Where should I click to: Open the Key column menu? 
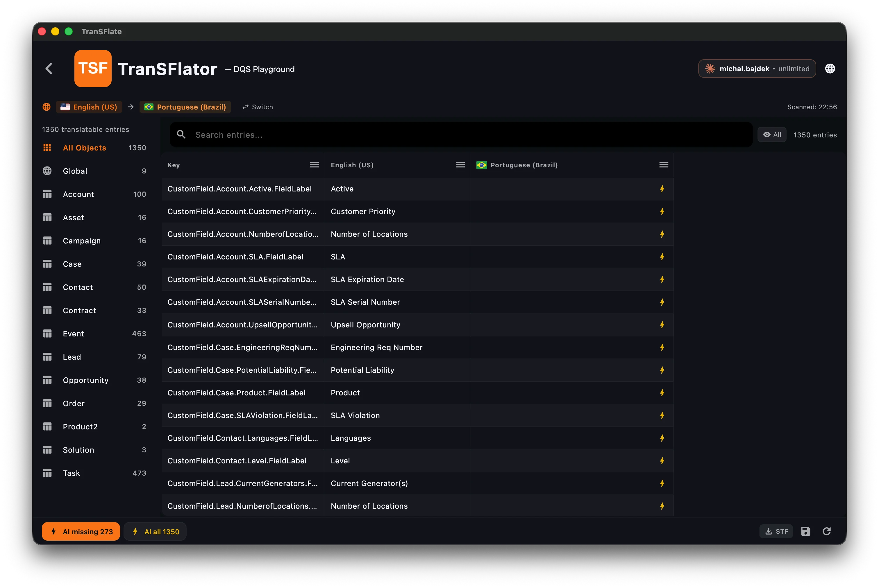pos(315,165)
